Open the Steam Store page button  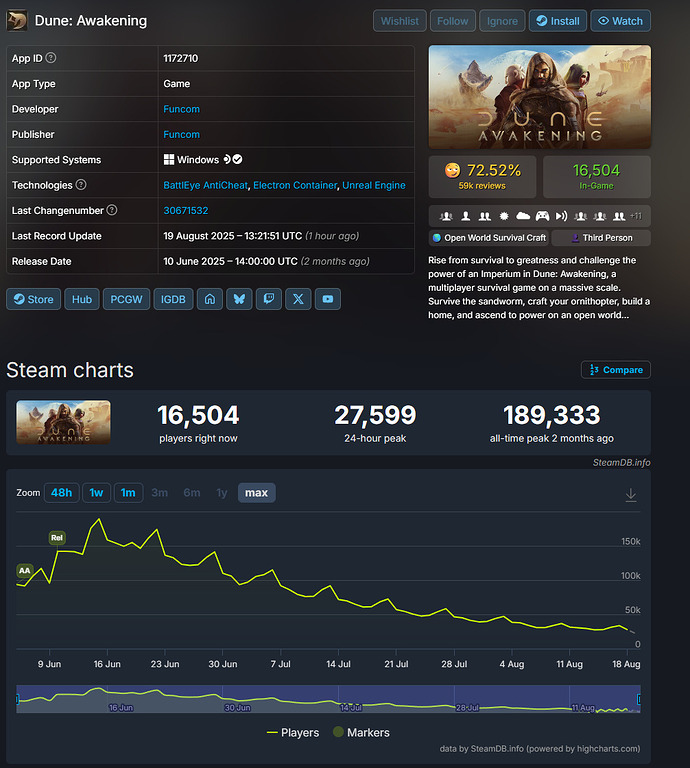33,299
